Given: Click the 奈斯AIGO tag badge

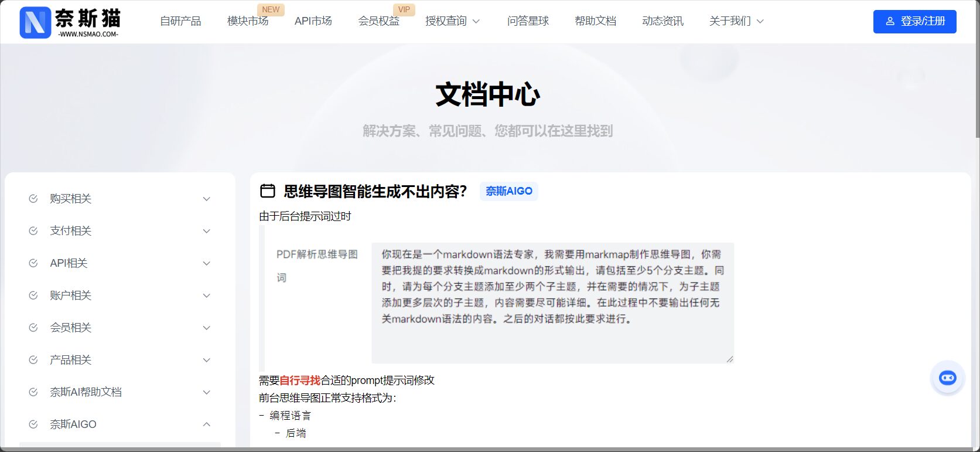Looking at the screenshot, I should pos(509,191).
